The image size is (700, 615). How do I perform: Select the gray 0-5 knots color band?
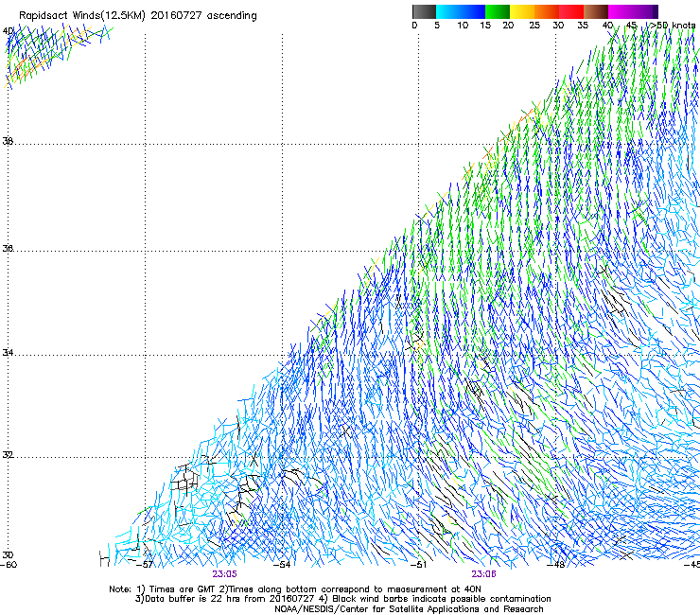pyautogui.click(x=424, y=11)
